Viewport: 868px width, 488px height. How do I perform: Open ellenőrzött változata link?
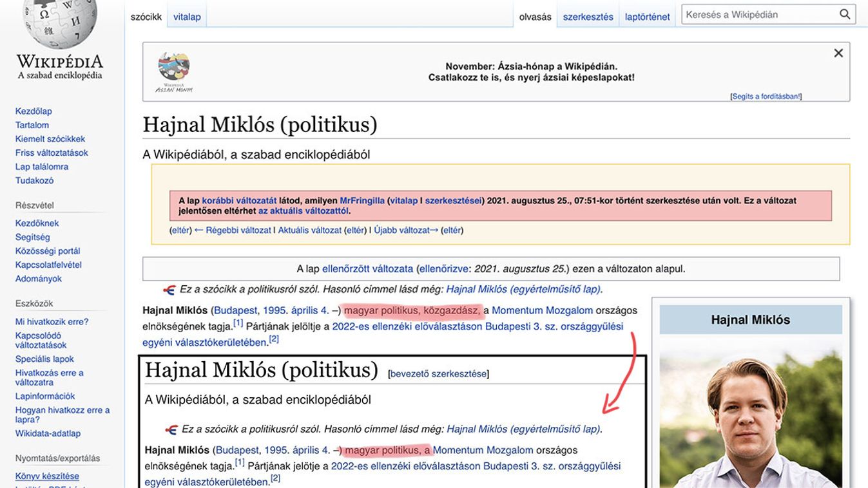[367, 269]
